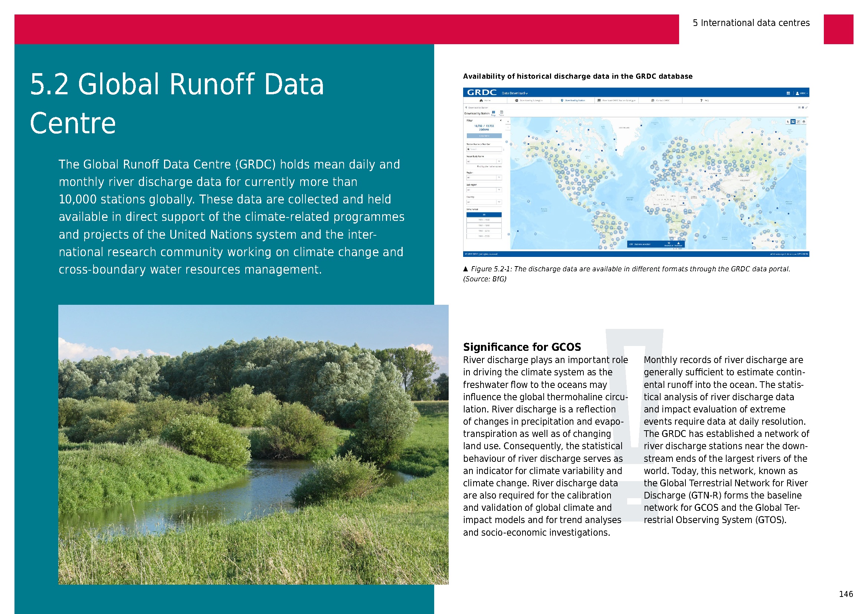Select the third time period range option

pos(484,231)
